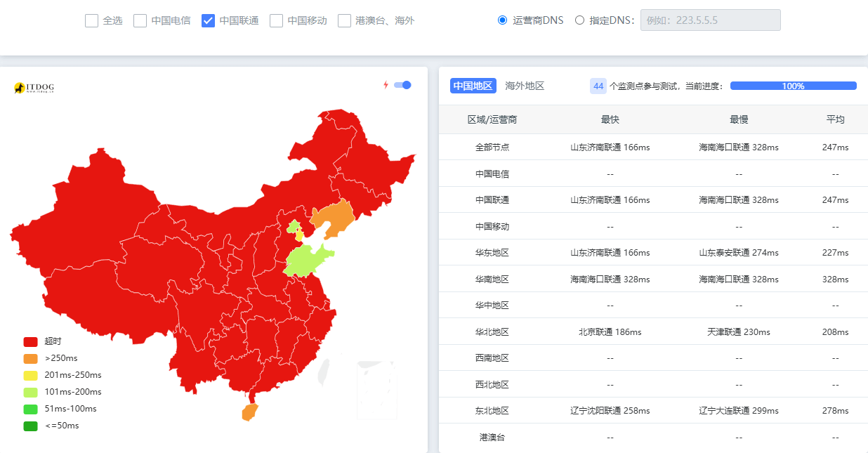Enable the 港澳台、海外 checkbox
The height and width of the screenshot is (453, 868).
344,20
